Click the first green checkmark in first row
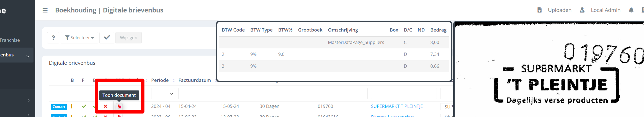Image resolution: width=644 pixels, height=117 pixels. 84,106
